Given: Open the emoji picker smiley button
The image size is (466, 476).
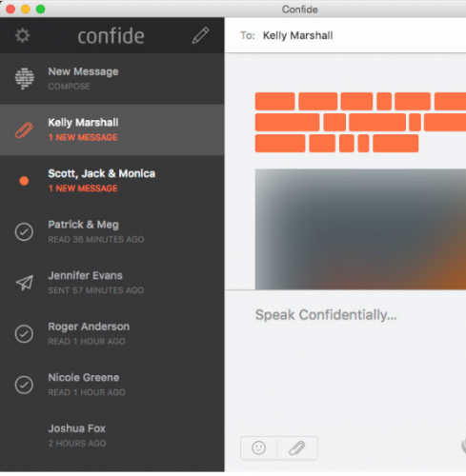Looking at the screenshot, I should tap(258, 447).
